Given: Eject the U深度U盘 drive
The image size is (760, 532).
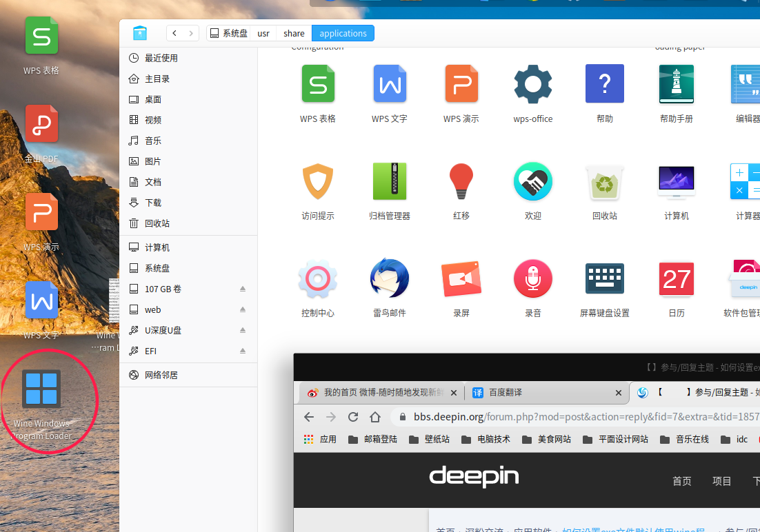Looking at the screenshot, I should pyautogui.click(x=243, y=330).
